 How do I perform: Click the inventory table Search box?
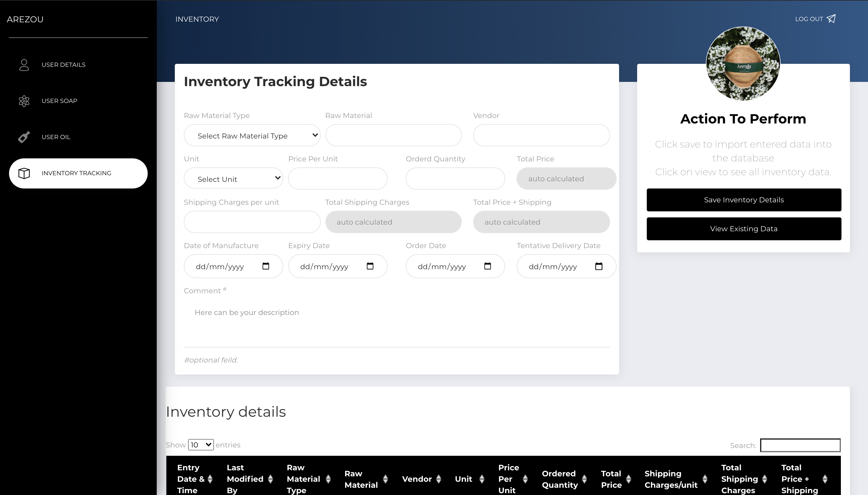tap(800, 445)
